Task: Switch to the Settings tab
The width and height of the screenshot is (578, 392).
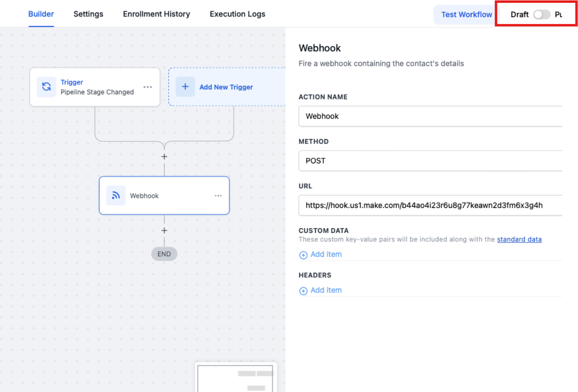Action: click(x=88, y=14)
